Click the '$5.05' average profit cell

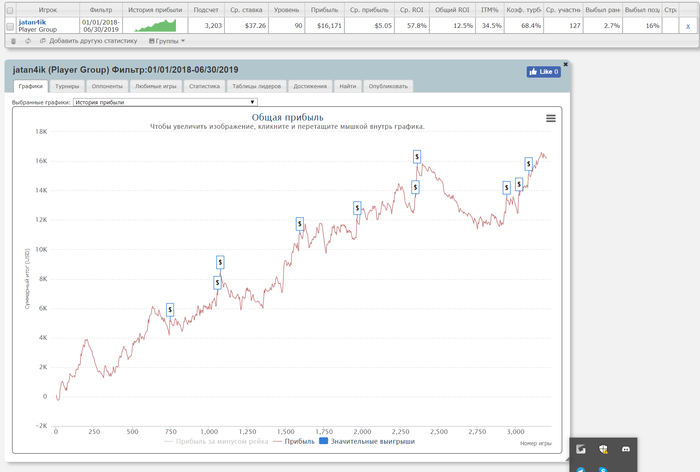[x=369, y=26]
